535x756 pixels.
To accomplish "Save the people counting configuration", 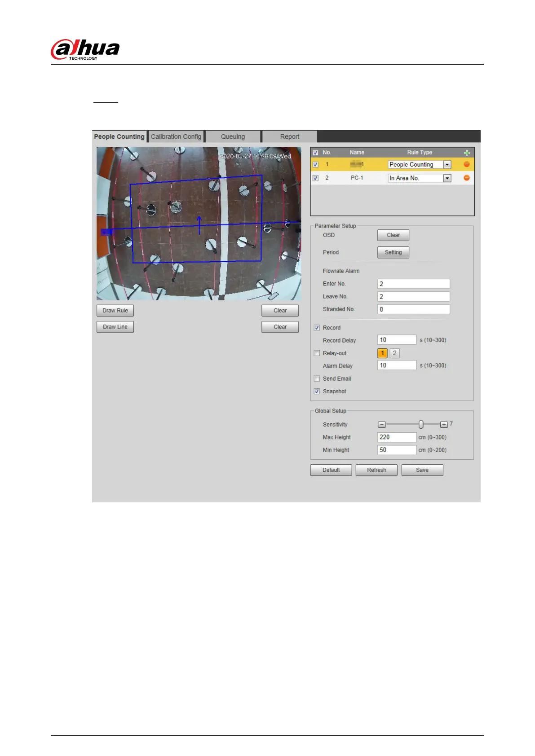I will [422, 470].
